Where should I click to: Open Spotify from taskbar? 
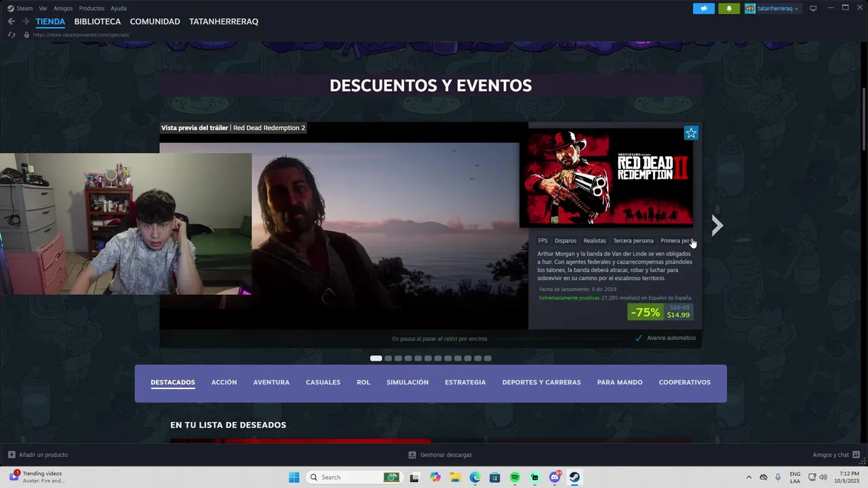515,477
